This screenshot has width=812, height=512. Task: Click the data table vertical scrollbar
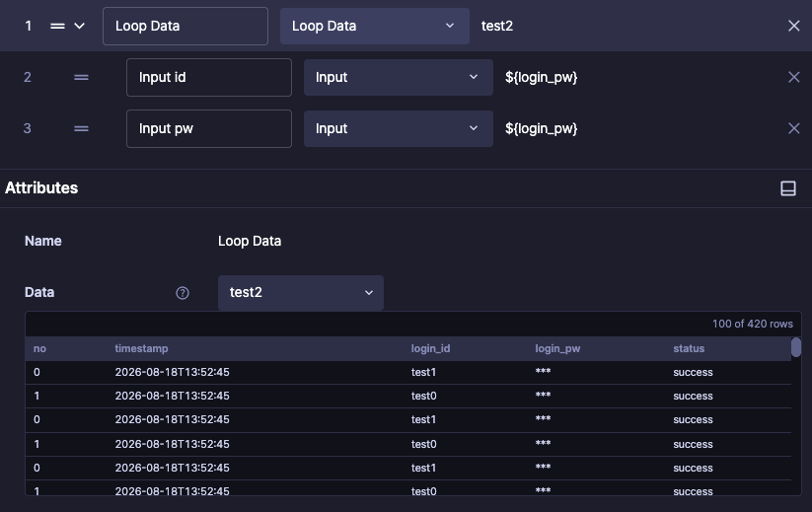[796, 347]
